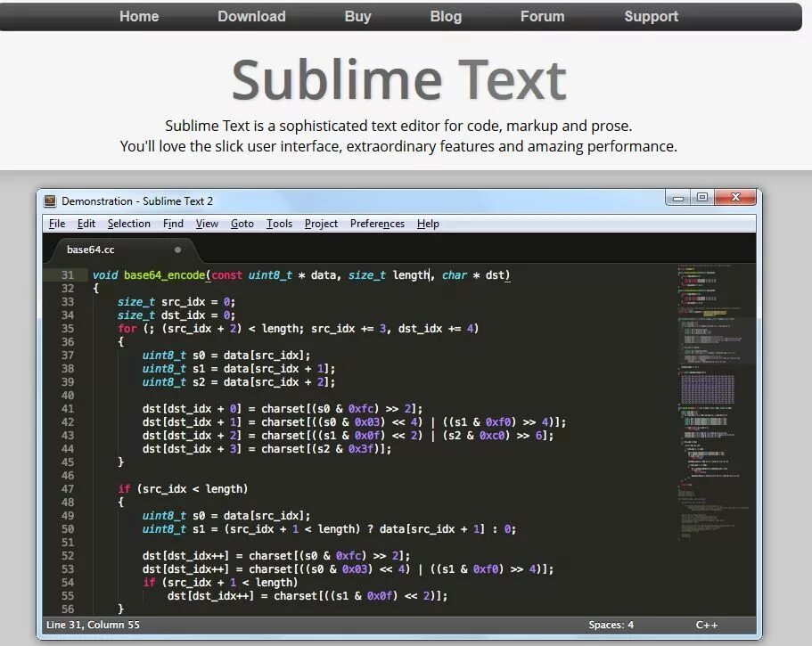Image resolution: width=812 pixels, height=646 pixels.
Task: Open the Goto menu
Action: pos(242,224)
